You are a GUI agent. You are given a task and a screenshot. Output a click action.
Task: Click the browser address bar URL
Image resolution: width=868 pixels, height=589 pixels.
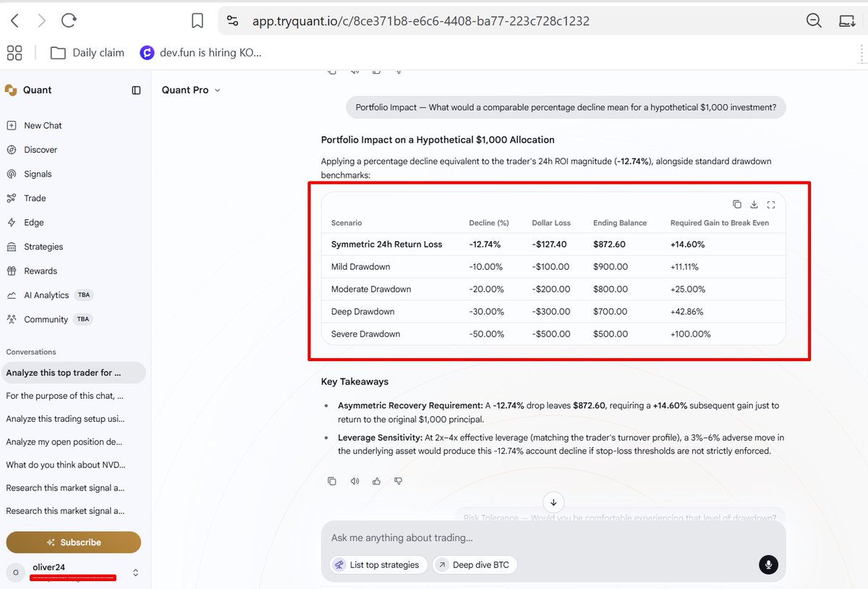421,21
